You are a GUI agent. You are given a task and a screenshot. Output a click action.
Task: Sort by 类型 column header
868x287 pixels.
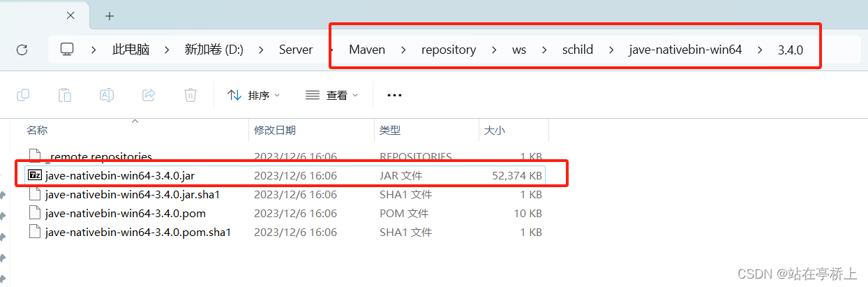pos(390,130)
